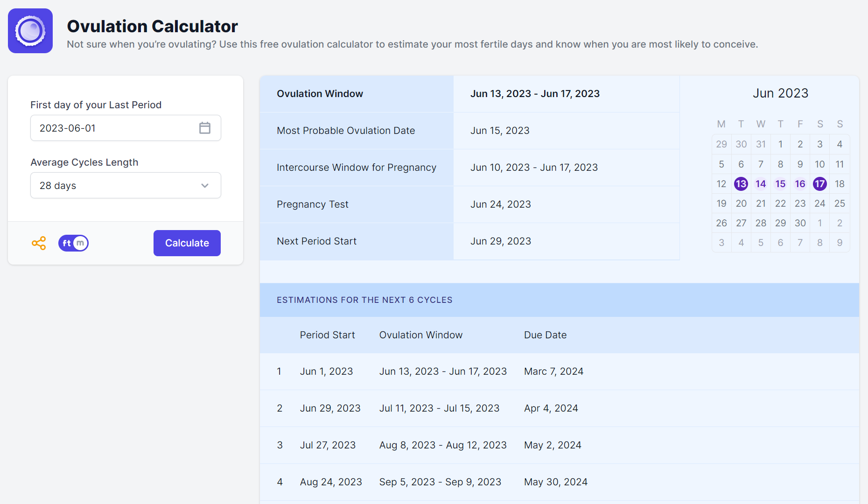Click the Jun 2023 calendar heading
868x504 pixels.
point(781,93)
